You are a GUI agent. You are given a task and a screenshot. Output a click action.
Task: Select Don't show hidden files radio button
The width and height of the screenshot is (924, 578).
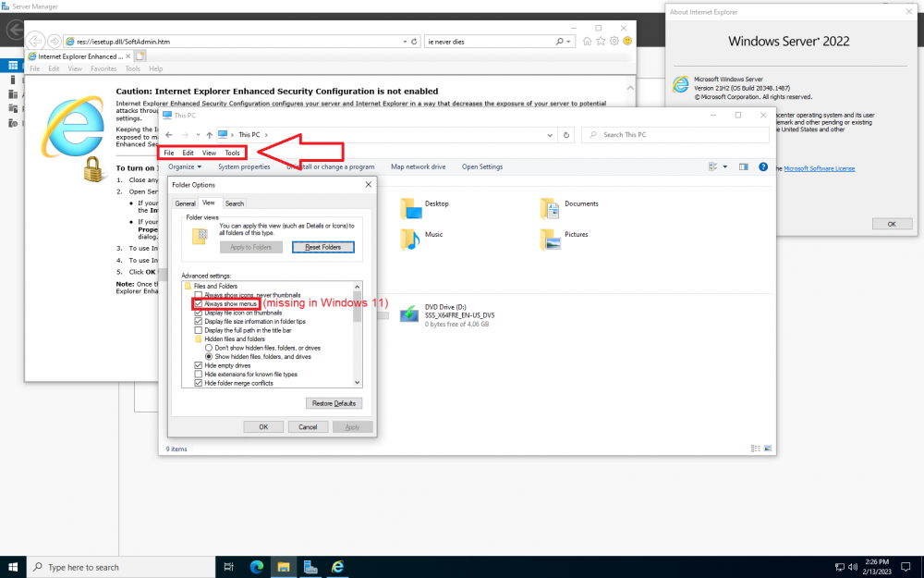pyautogui.click(x=209, y=348)
